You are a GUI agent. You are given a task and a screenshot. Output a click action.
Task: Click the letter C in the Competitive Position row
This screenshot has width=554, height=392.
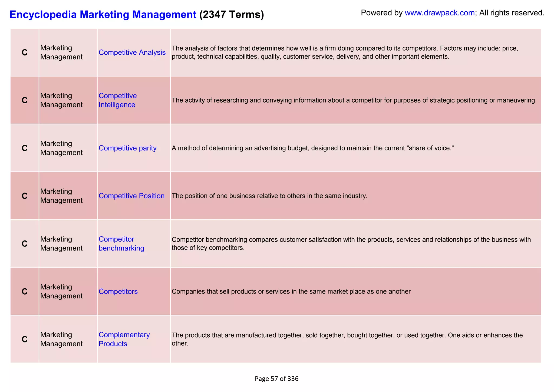(25, 196)
